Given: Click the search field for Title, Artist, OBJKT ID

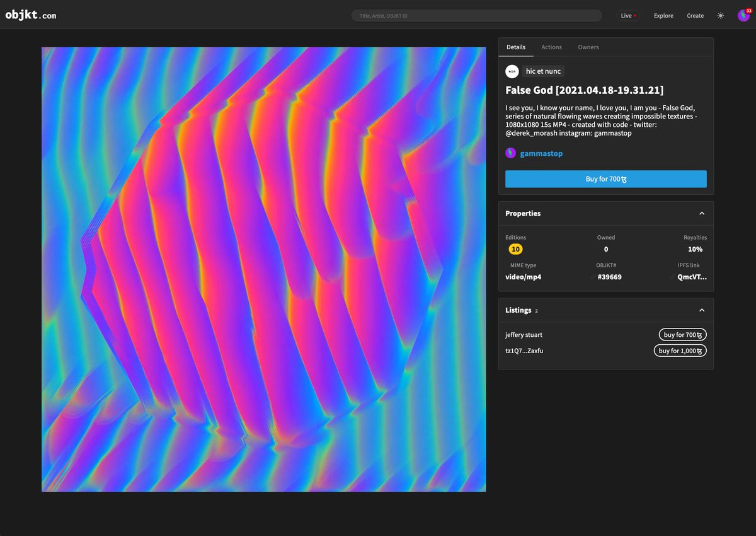Looking at the screenshot, I should (x=477, y=16).
